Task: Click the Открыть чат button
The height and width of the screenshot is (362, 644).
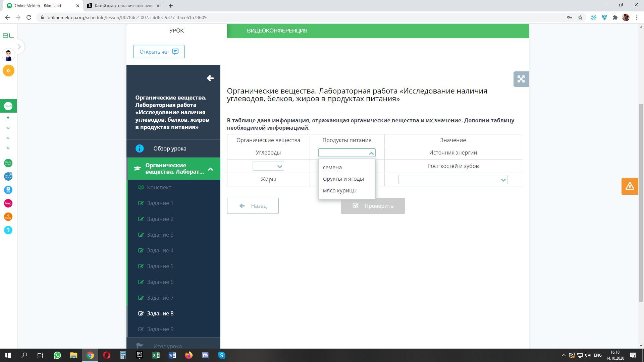Action: point(159,52)
